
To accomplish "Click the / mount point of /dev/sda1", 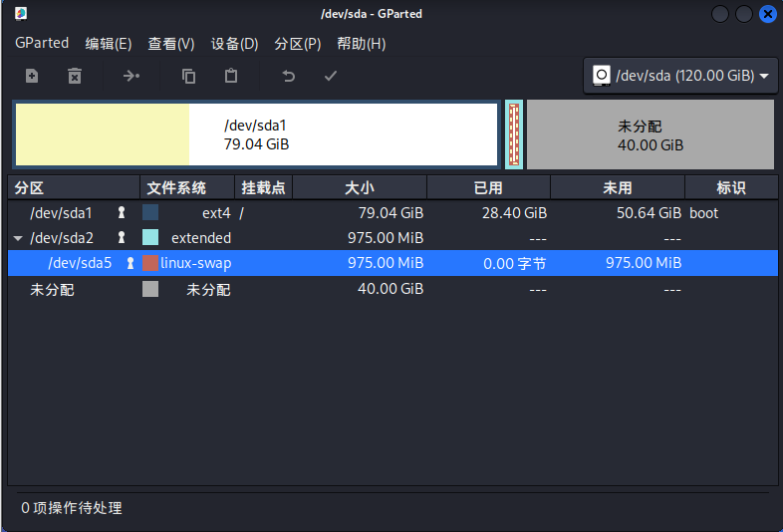I will (x=242, y=213).
